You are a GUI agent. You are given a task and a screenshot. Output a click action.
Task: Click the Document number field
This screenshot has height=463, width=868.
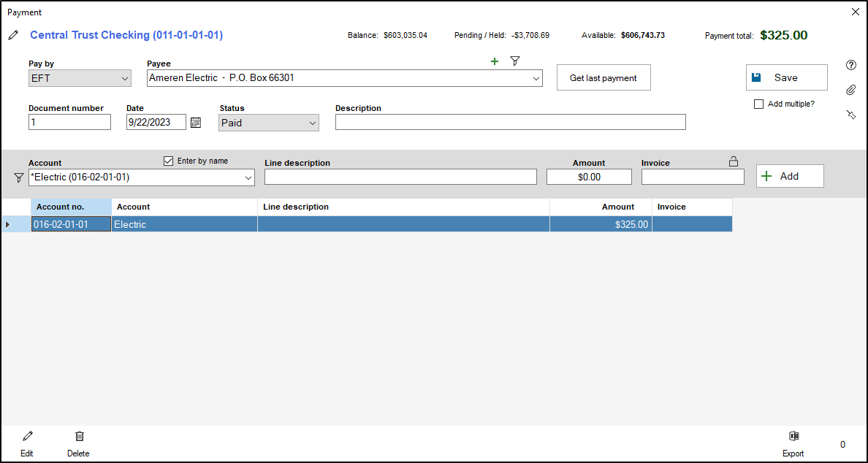click(69, 122)
